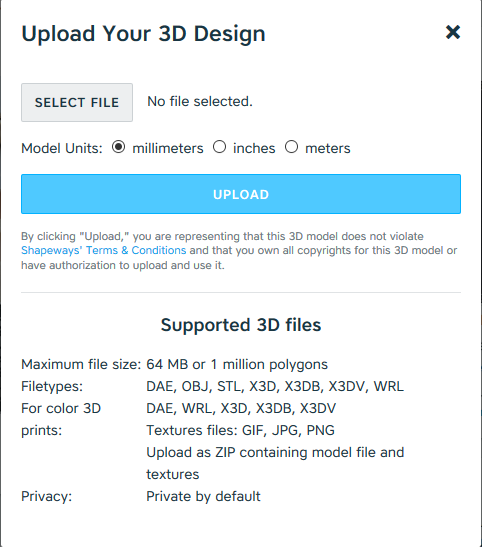
Task: Click the "millimeters" label text
Action: coord(168,148)
